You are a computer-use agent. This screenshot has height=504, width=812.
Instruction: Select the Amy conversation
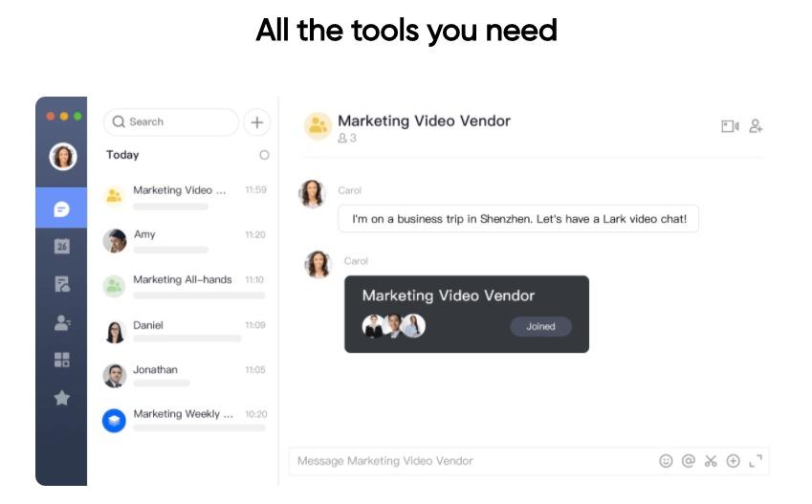tap(187, 241)
